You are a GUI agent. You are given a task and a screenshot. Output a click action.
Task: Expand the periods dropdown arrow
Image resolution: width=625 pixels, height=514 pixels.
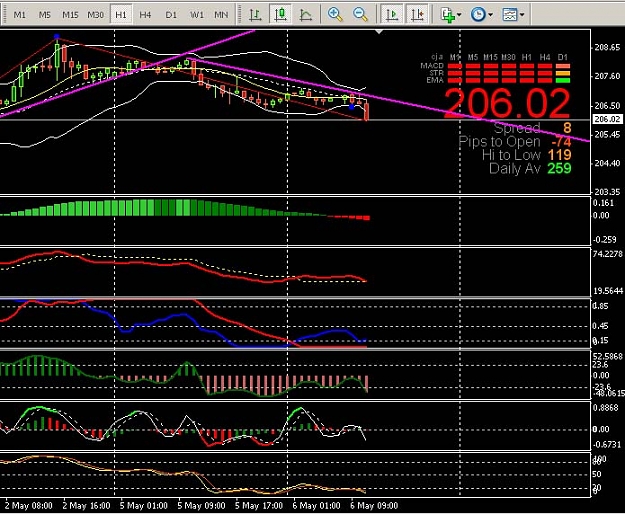490,15
